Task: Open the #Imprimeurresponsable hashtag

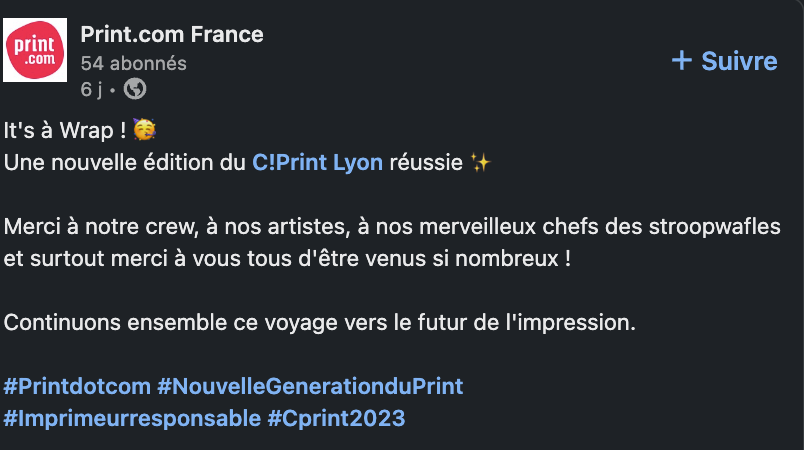Action: tap(132, 418)
